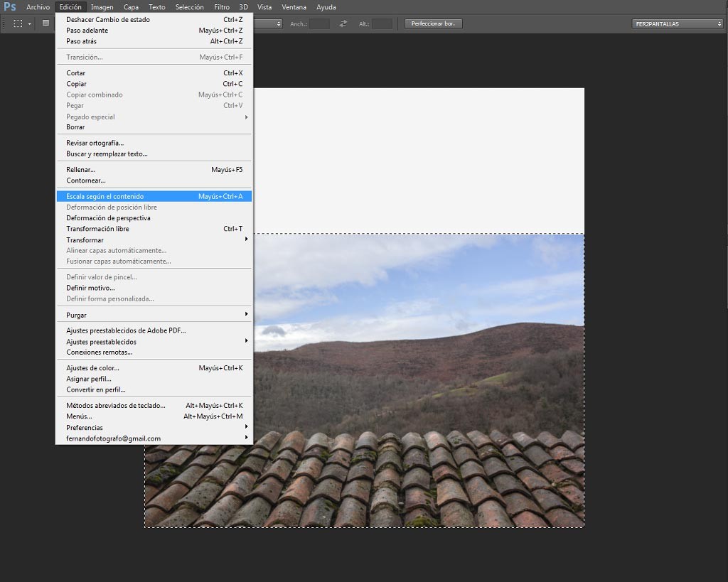Expand the Purgar submenu
The height and width of the screenshot is (582, 728).
coord(154,315)
